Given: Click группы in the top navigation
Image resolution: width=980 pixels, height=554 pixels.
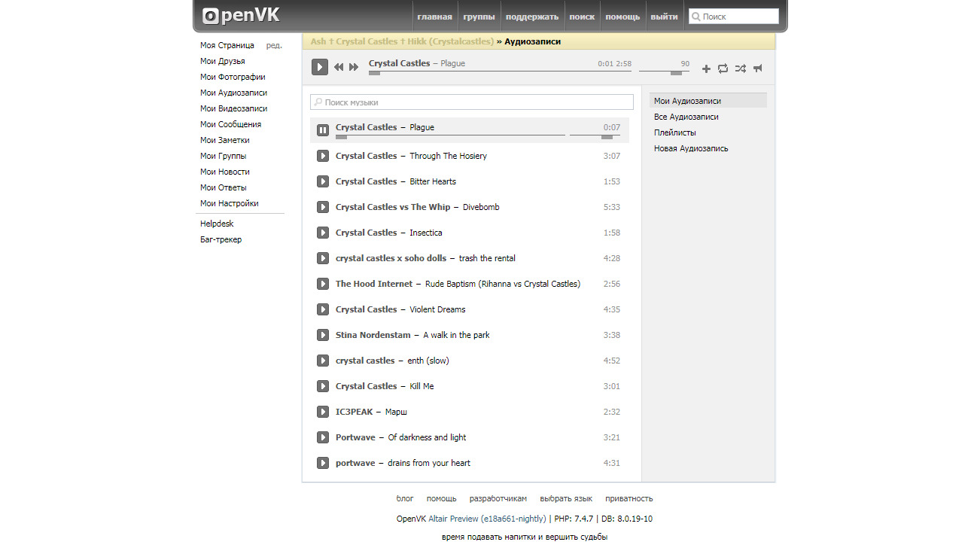Looking at the screenshot, I should [x=479, y=17].
